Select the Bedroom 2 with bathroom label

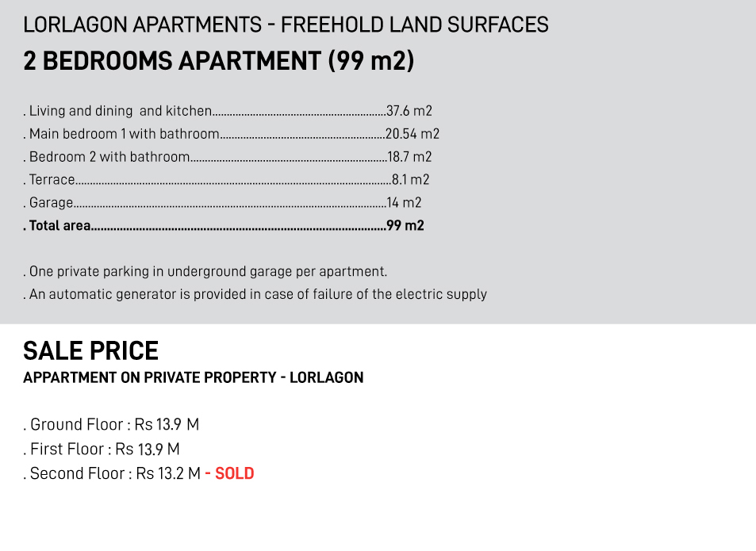pos(109,157)
